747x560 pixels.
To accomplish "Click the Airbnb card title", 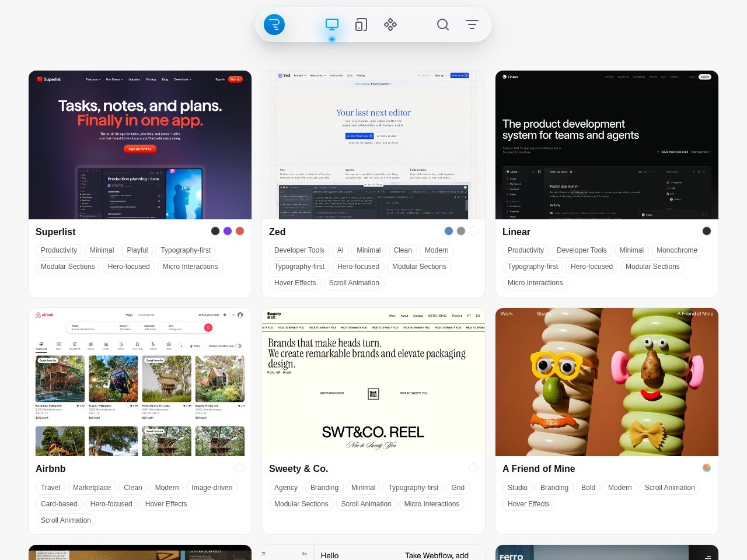I will point(50,468).
